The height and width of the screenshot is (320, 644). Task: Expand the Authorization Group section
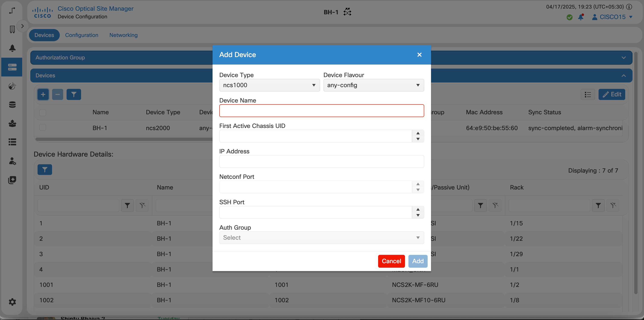[x=624, y=57]
